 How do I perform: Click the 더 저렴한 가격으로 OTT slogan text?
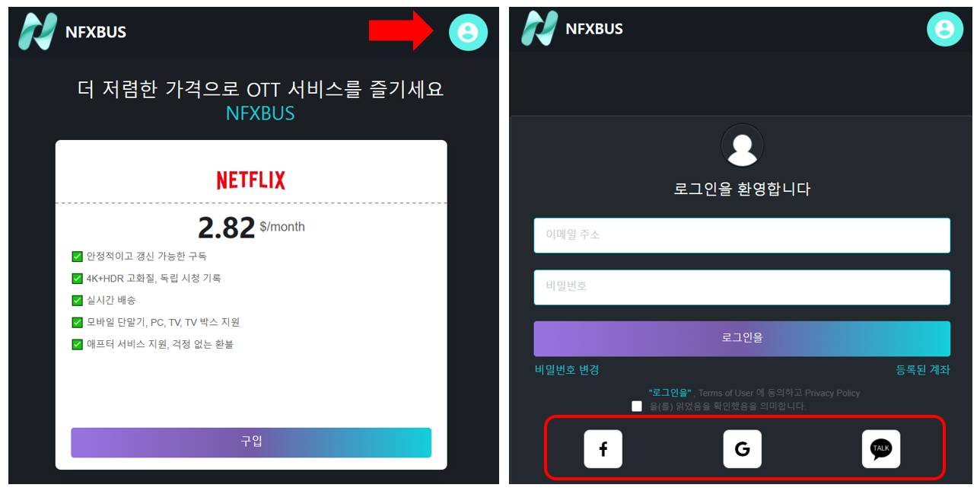click(261, 89)
